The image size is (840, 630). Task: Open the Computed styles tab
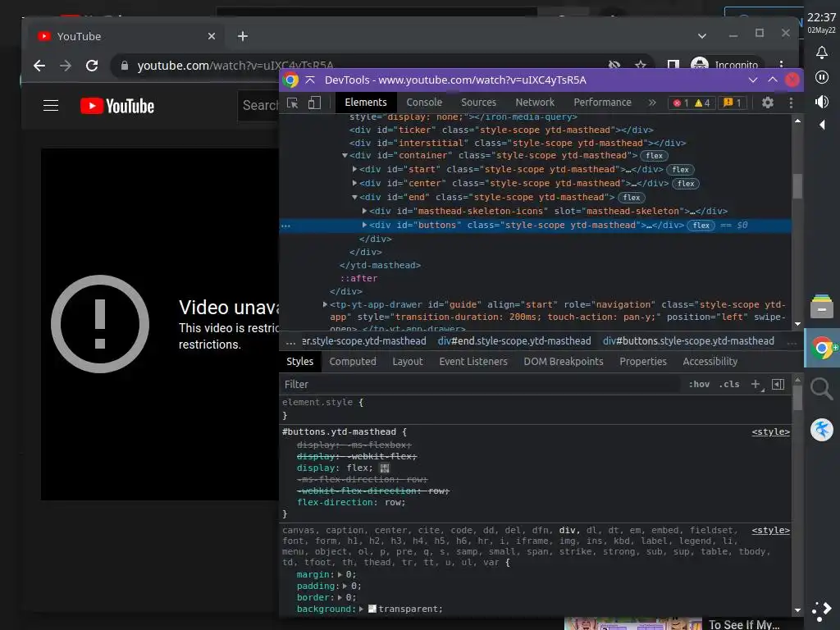click(x=353, y=362)
